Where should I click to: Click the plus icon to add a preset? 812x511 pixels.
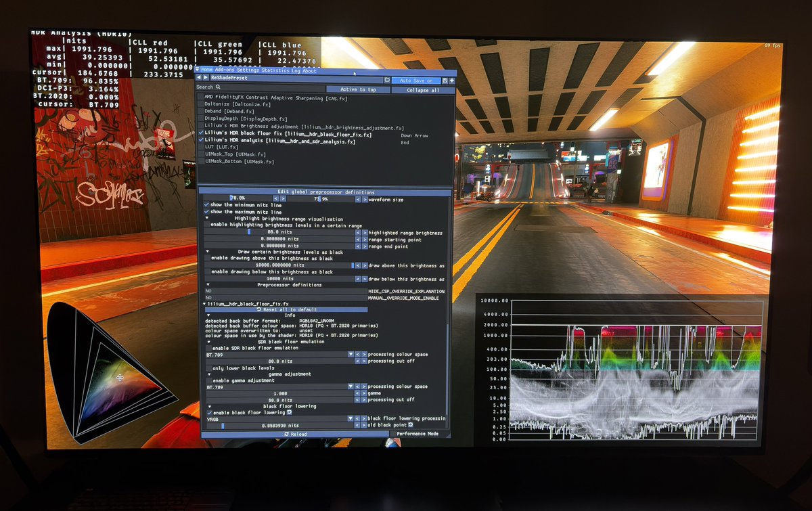point(451,81)
